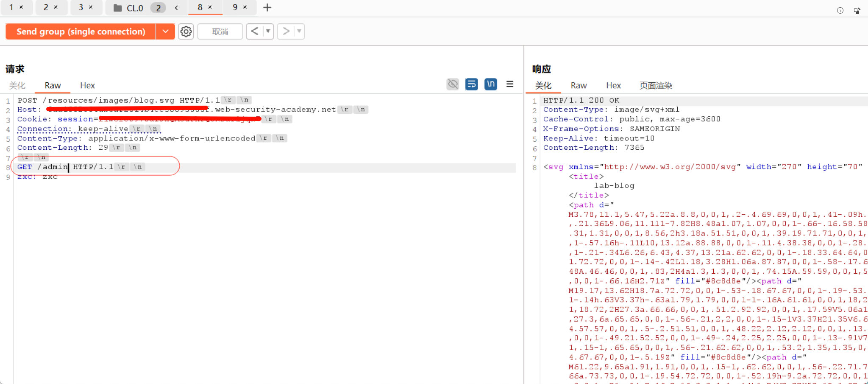
Task: Switch response view to Raw tab
Action: click(579, 86)
